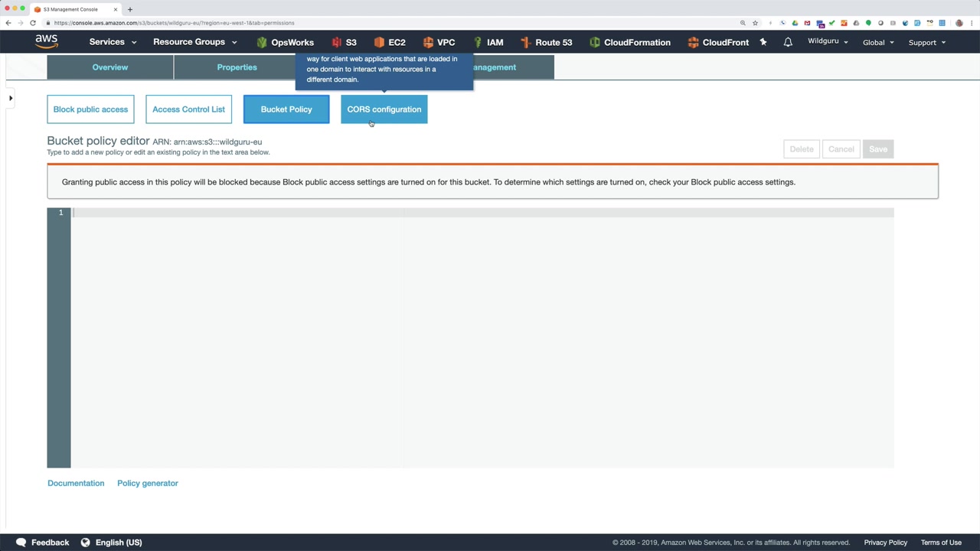This screenshot has height=551, width=980.
Task: Switch to the Properties tab
Action: [237, 67]
